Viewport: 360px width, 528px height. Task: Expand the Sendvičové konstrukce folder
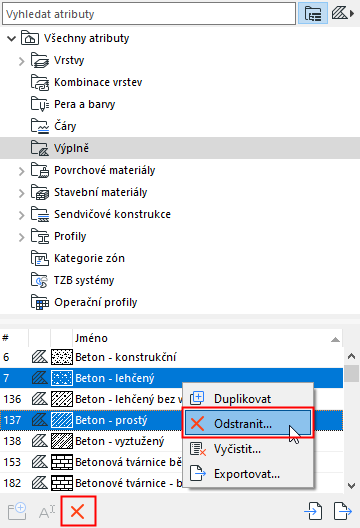(22, 215)
